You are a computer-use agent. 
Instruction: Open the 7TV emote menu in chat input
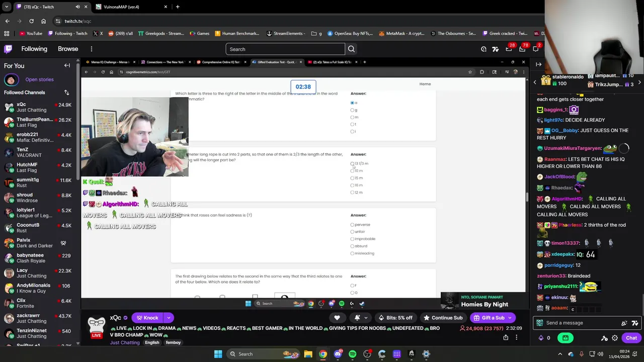pos(635,323)
